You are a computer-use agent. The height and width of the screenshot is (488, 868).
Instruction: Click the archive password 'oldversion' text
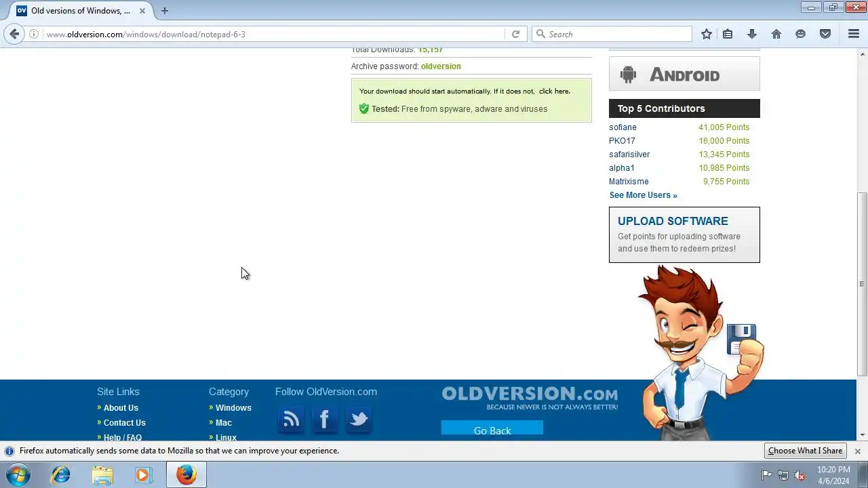[441, 66]
